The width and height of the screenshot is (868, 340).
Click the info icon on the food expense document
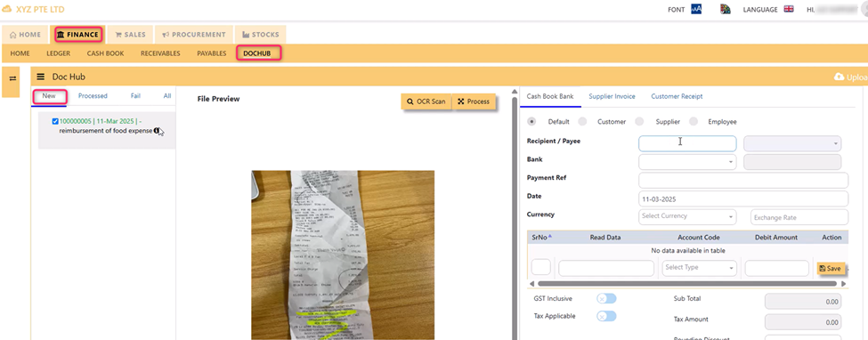pos(157,131)
